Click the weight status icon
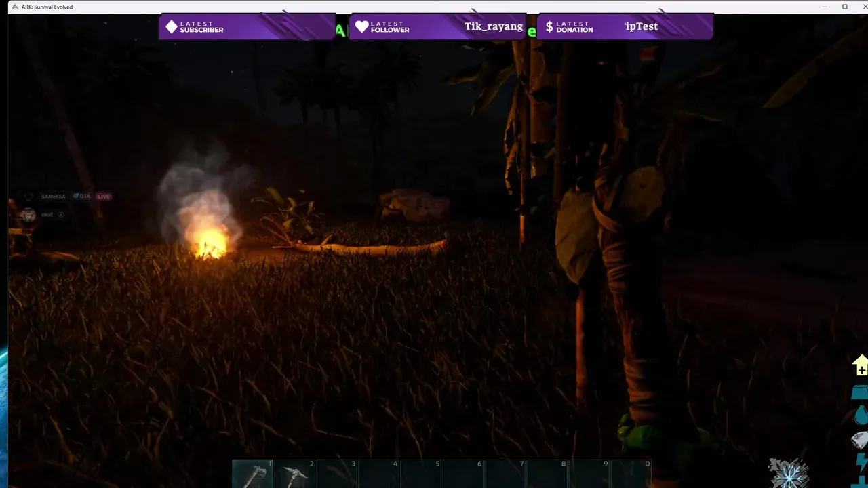Image resolution: width=868 pixels, height=488 pixels. [860, 392]
